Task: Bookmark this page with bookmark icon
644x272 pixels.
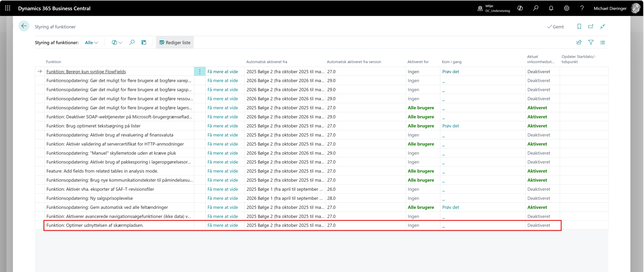Action: pos(579,27)
